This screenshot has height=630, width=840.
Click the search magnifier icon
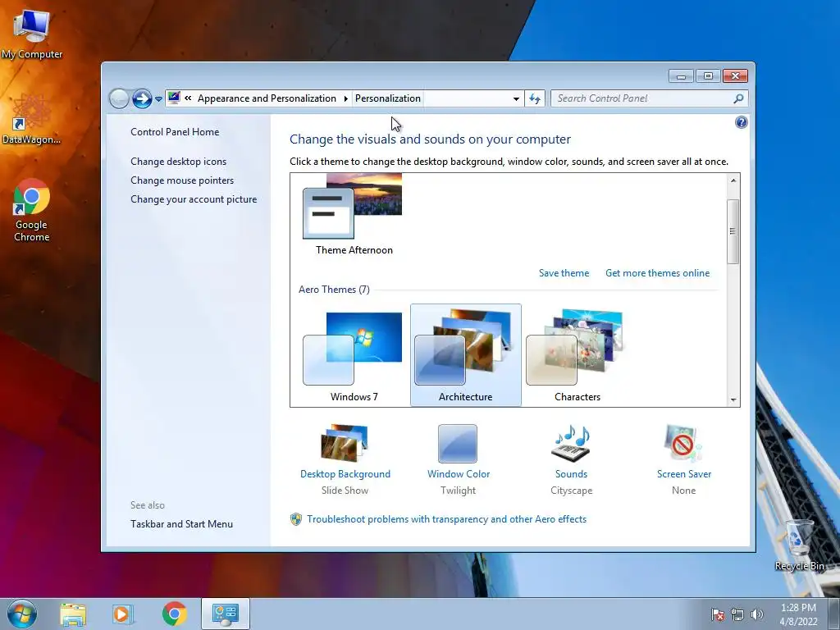(738, 98)
